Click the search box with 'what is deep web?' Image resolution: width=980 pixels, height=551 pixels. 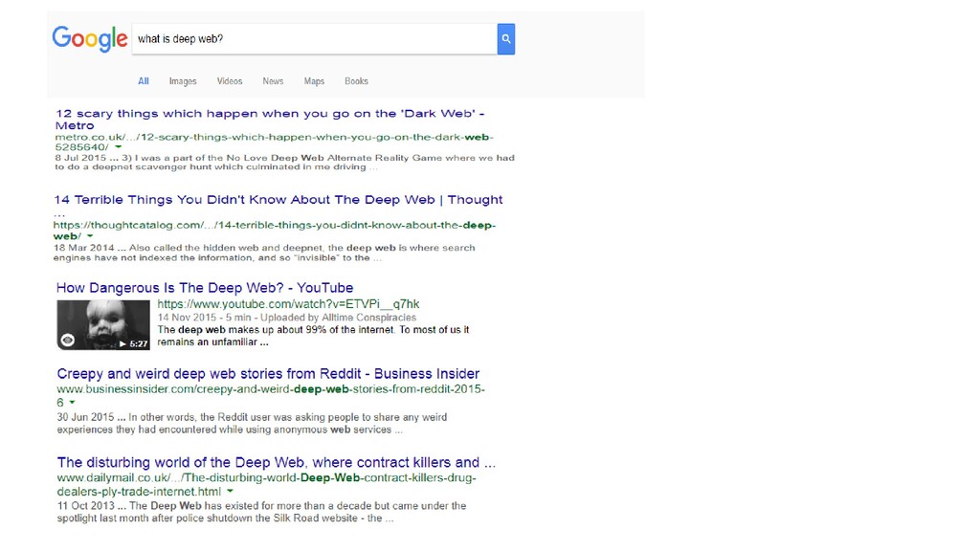pyautogui.click(x=314, y=38)
